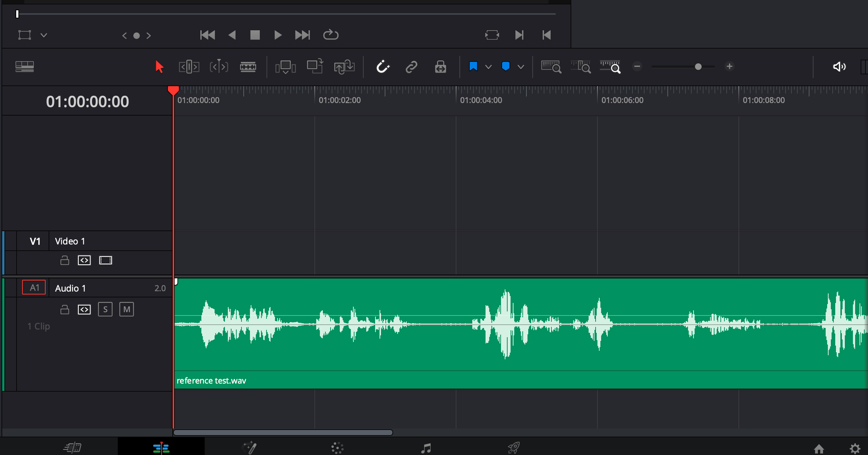Image resolution: width=868 pixels, height=455 pixels.
Task: Mute the Audio 1 track
Action: pyautogui.click(x=127, y=309)
